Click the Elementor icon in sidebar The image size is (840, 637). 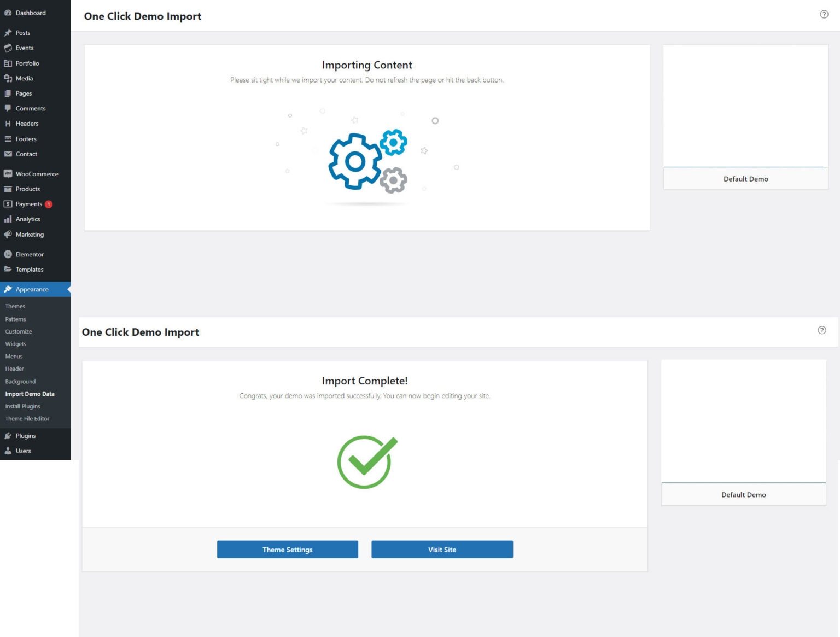(8, 254)
